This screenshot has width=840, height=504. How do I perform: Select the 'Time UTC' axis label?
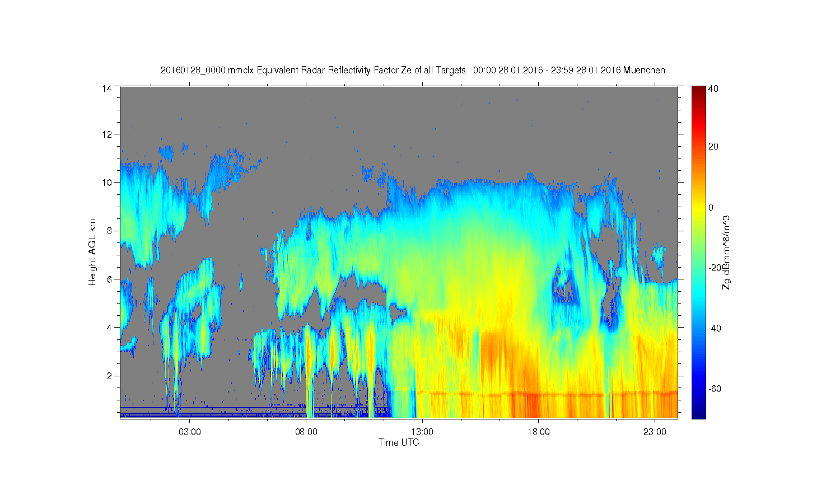click(x=399, y=442)
